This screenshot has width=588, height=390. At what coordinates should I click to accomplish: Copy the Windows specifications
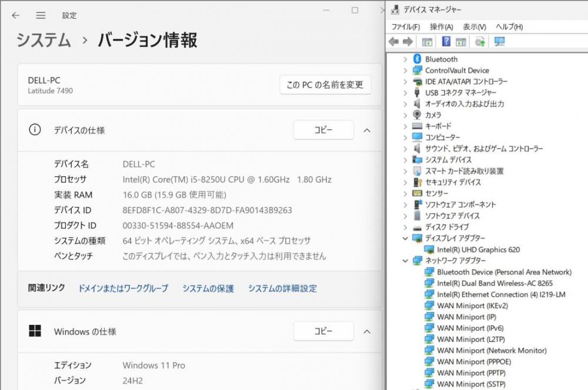pyautogui.click(x=323, y=331)
